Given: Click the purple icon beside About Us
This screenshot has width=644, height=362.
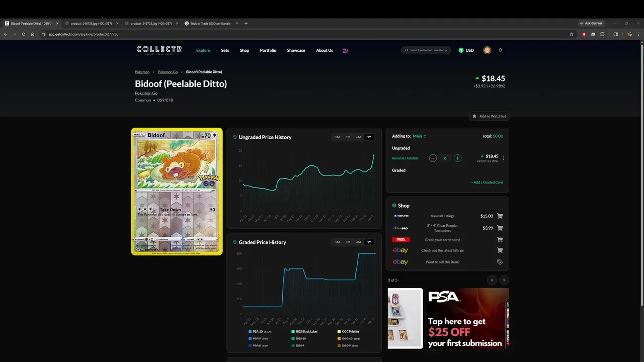Looking at the screenshot, I should 345,50.
